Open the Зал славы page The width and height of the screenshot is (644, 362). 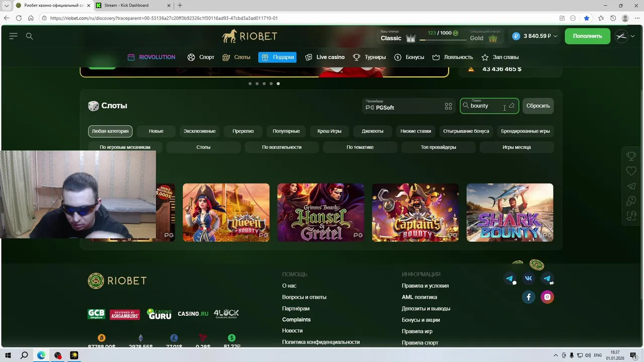pos(500,57)
